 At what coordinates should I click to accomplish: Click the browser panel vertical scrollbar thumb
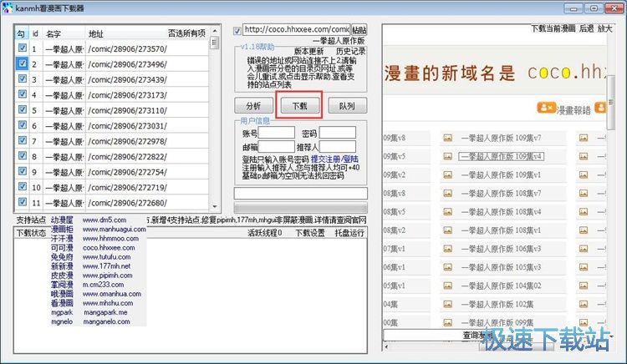coord(610,103)
